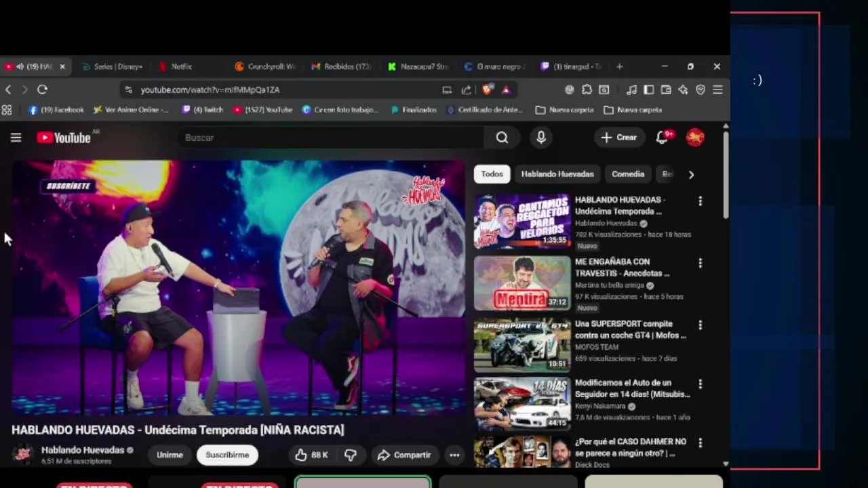Image resolution: width=868 pixels, height=488 pixels.
Task: Click the share icon in address bar
Action: pyautogui.click(x=466, y=89)
